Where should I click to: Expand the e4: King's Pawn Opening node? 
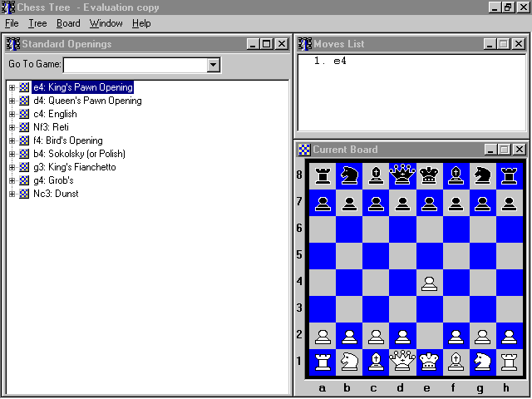12,87
